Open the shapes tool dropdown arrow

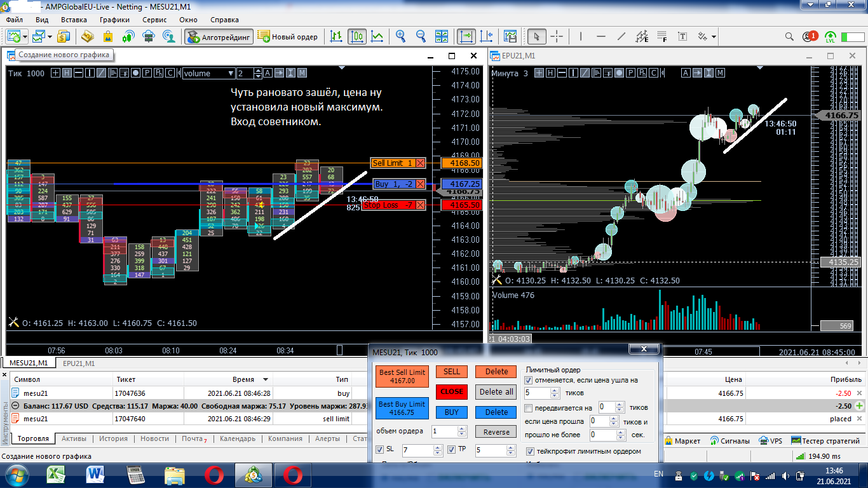pos(714,36)
